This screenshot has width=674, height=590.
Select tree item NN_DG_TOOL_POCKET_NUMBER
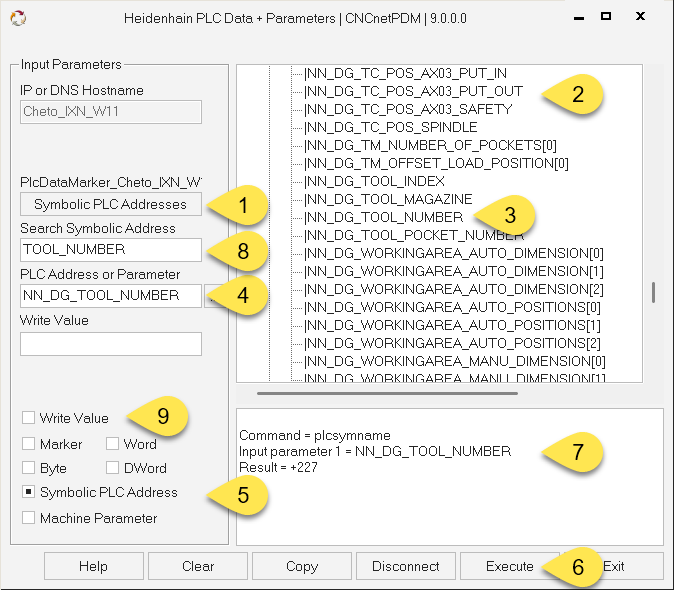tap(414, 235)
